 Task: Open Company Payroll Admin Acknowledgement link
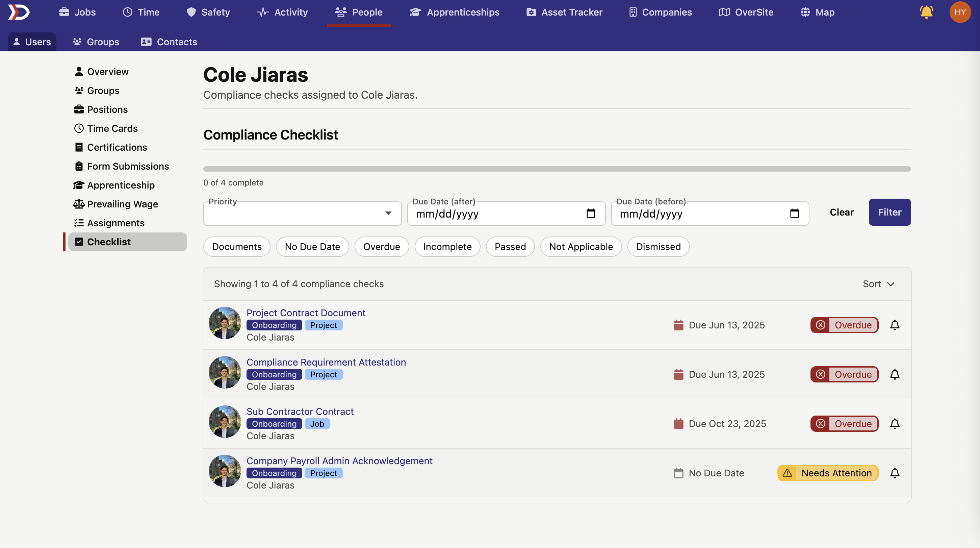[339, 461]
